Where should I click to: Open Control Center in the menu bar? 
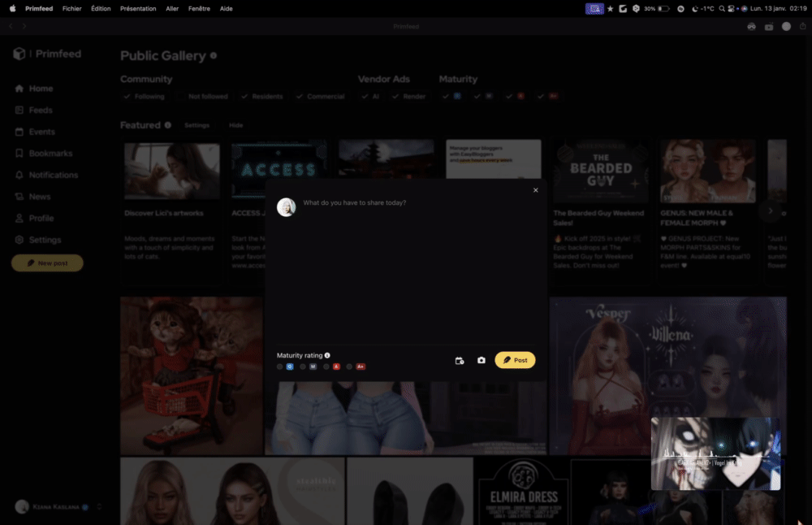coord(732,8)
